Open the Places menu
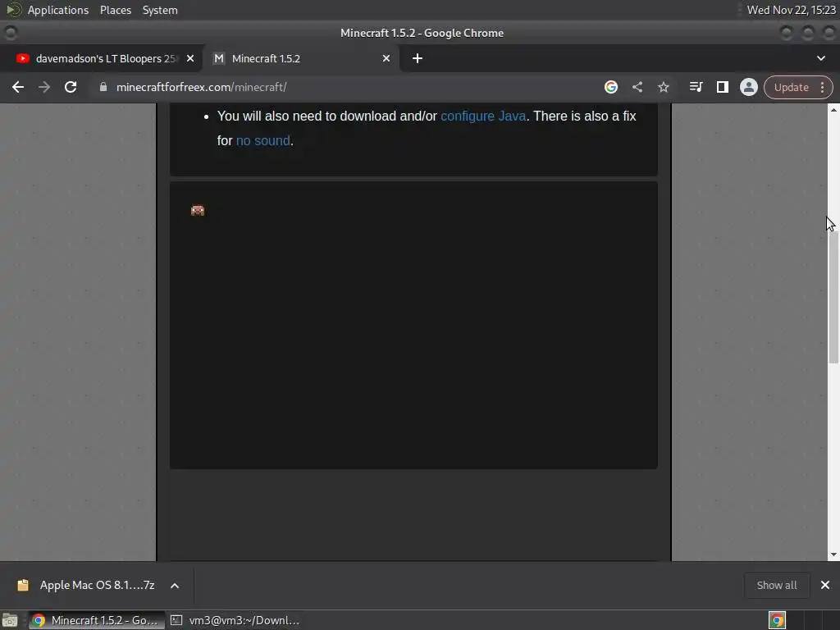This screenshot has width=840, height=630. click(x=116, y=10)
